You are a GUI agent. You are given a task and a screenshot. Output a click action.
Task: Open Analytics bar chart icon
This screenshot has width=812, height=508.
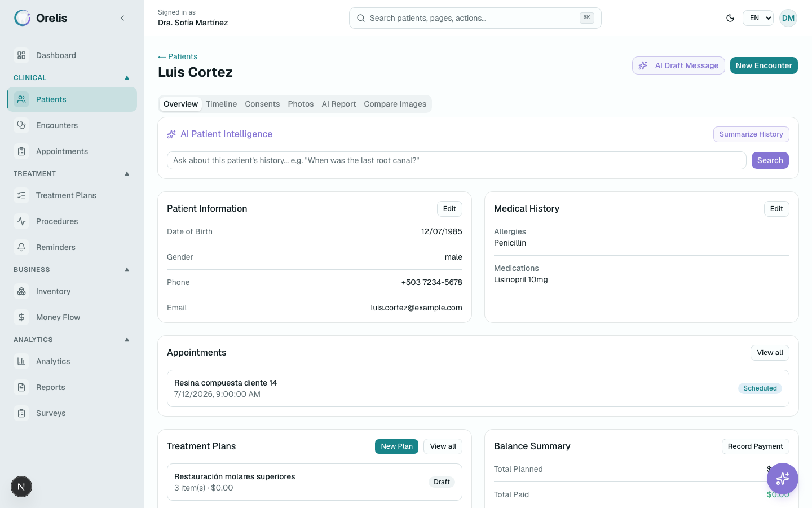21,361
